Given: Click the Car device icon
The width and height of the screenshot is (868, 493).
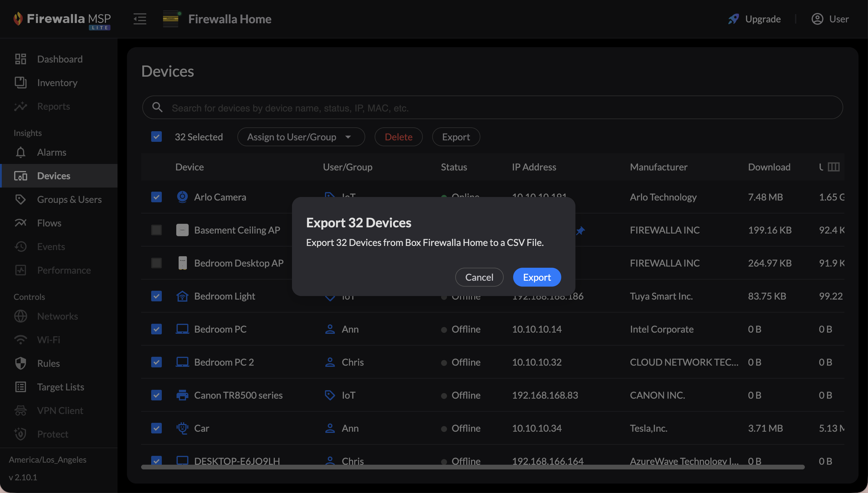Looking at the screenshot, I should (x=182, y=428).
